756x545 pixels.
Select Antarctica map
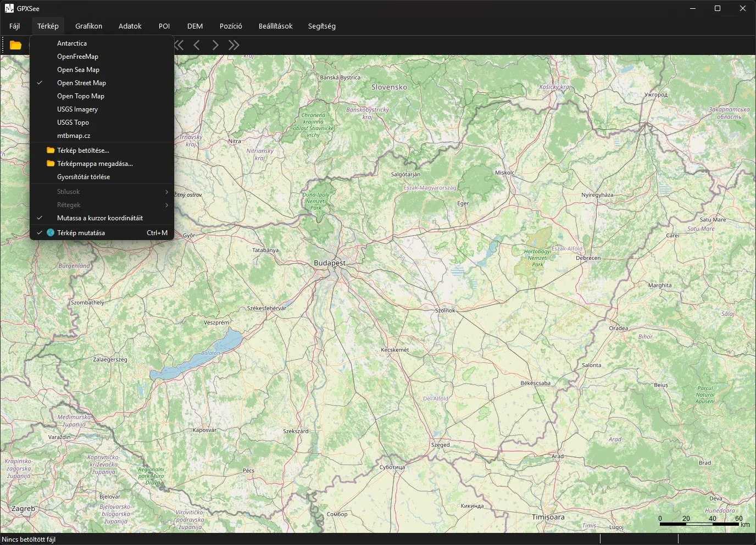102,43
